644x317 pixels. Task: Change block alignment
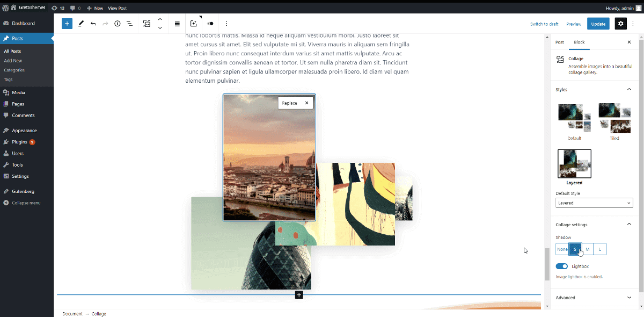[x=177, y=24]
